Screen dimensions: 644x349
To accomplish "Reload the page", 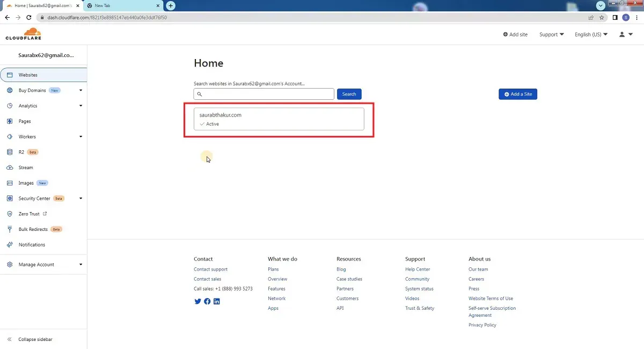I will [28, 17].
